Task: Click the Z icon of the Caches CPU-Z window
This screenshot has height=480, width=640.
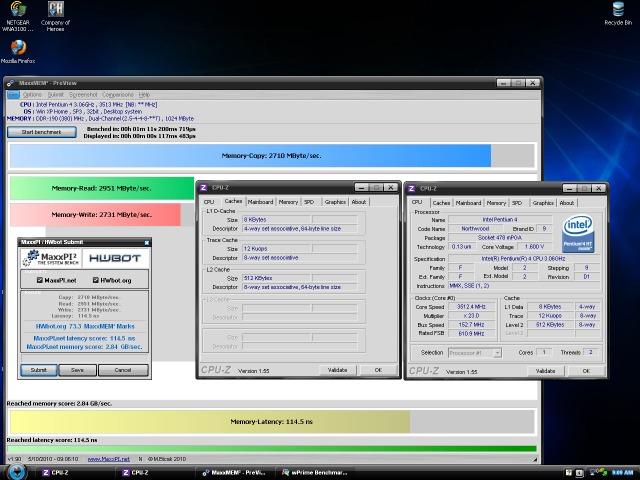Action: coord(204,188)
